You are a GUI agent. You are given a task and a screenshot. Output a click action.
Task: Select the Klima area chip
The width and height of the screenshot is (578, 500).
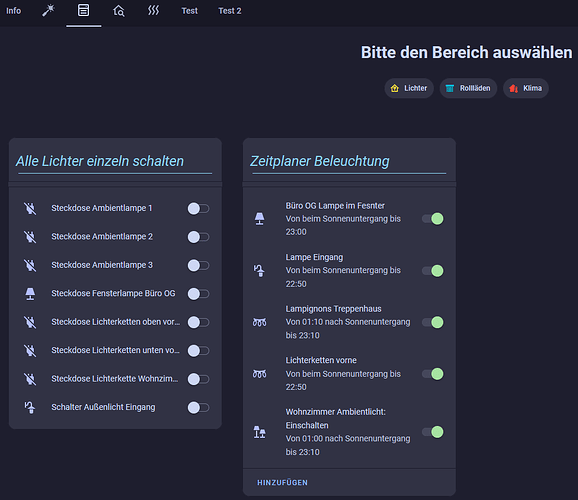click(x=526, y=88)
